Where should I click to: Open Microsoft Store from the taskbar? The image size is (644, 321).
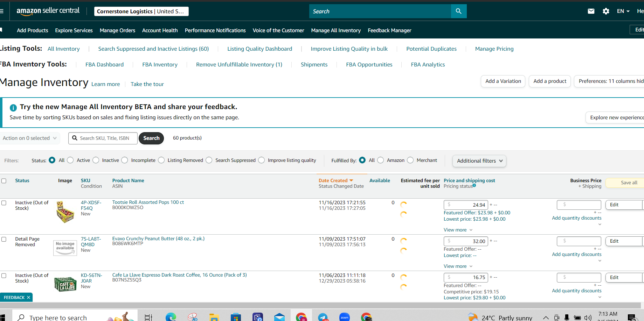236,317
